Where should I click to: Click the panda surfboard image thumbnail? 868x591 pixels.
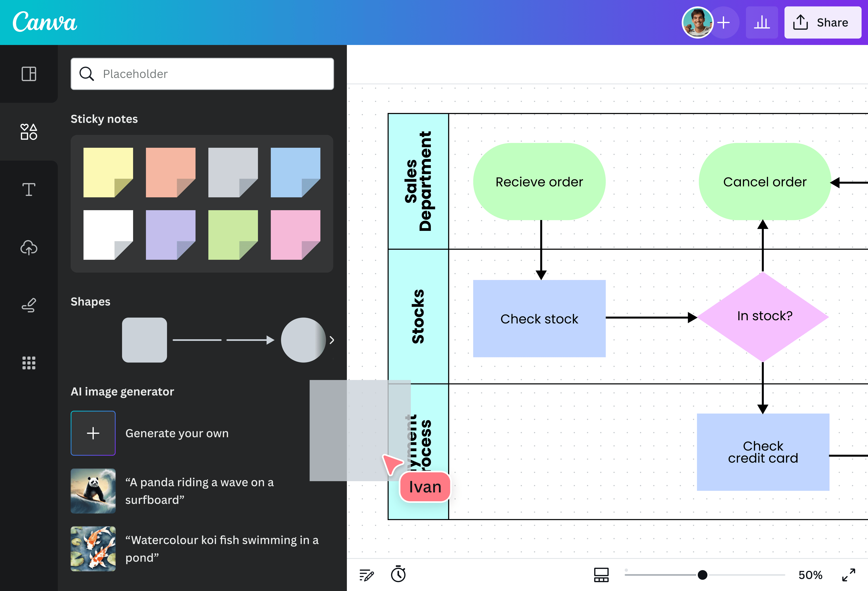point(93,491)
